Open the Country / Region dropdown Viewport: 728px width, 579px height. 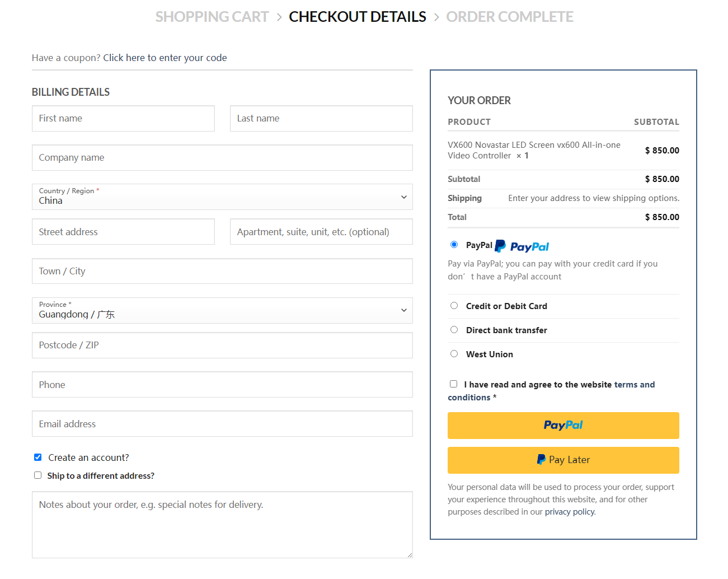click(x=222, y=197)
